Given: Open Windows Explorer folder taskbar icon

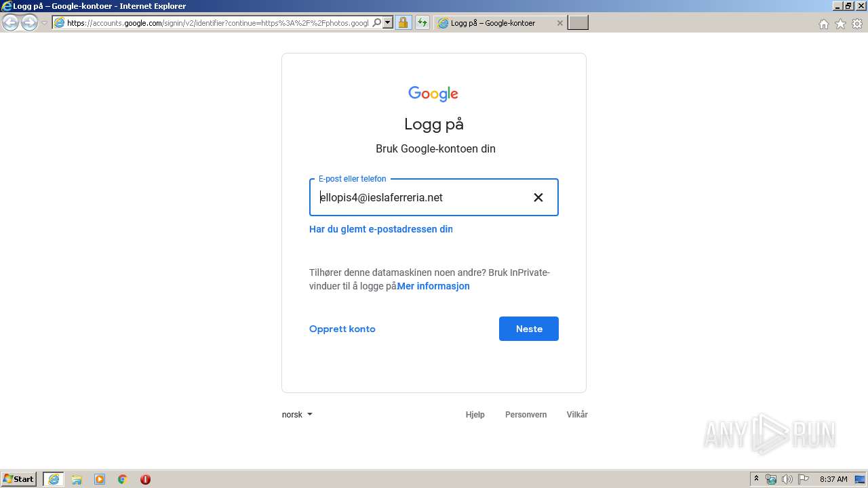Looking at the screenshot, I should (x=77, y=479).
